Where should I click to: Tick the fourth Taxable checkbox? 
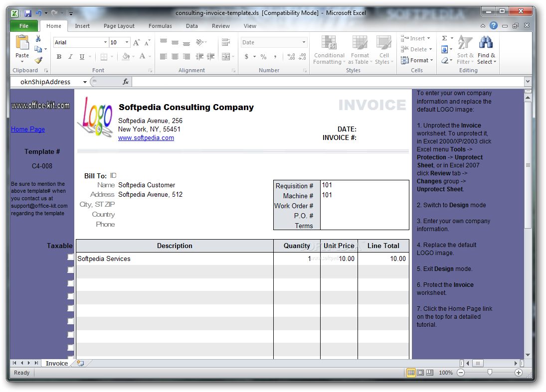click(x=71, y=296)
